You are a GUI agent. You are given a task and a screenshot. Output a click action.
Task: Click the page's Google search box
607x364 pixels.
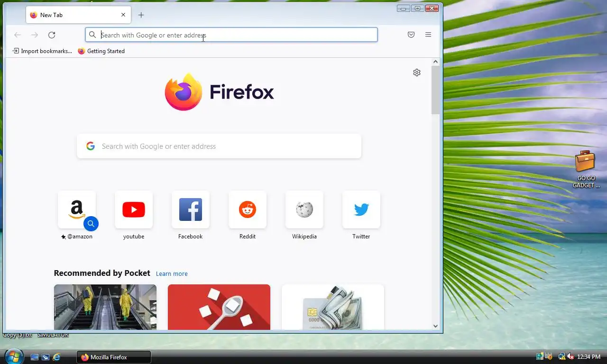219,146
